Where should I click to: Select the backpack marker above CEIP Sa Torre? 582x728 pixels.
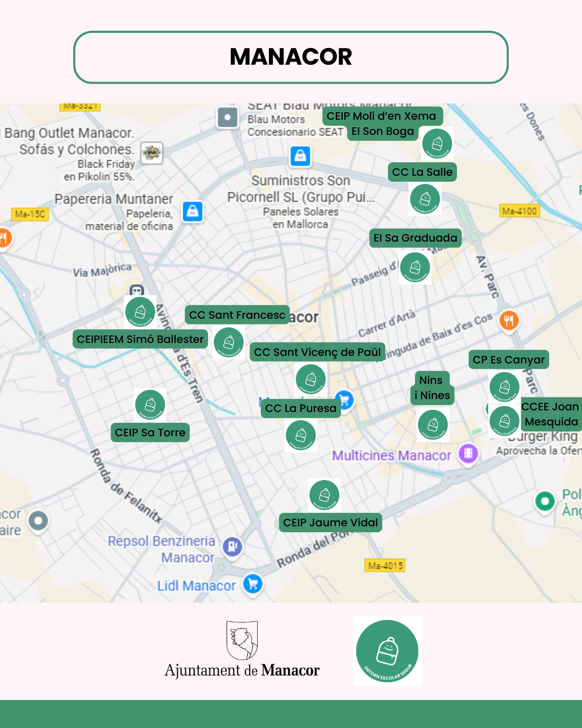tap(150, 404)
